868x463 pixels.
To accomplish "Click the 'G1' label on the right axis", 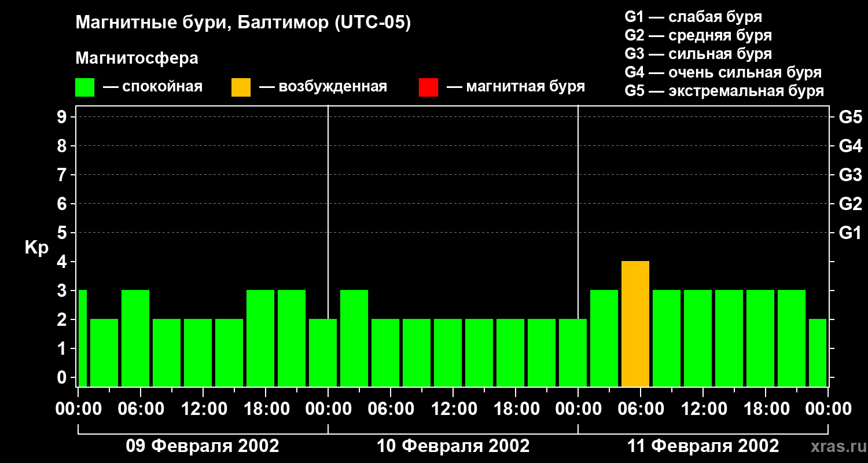I will pos(850,233).
